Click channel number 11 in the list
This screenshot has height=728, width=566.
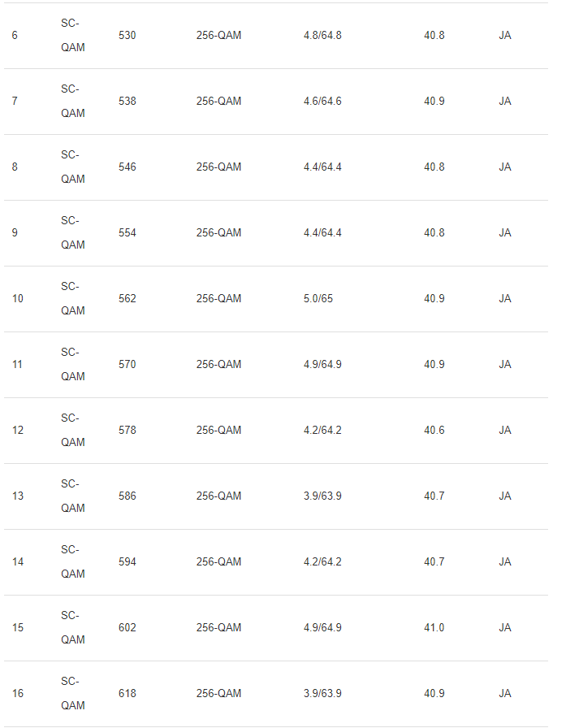(17, 365)
